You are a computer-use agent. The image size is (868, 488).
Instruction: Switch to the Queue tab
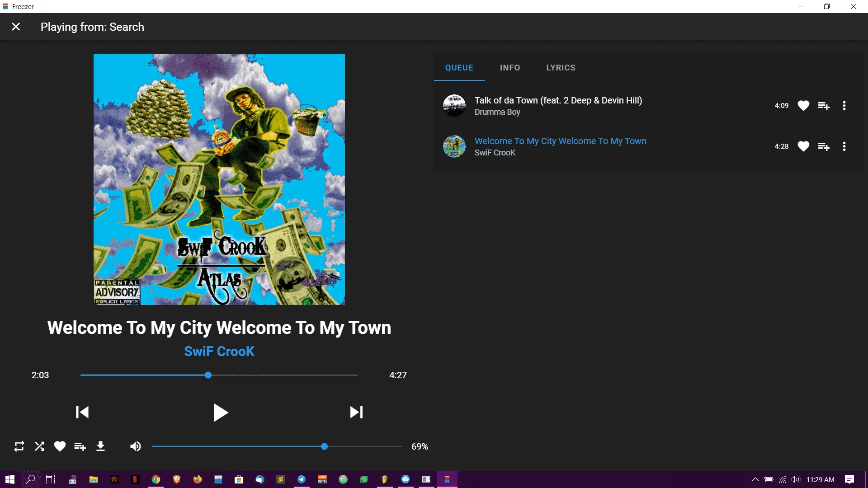click(x=459, y=68)
